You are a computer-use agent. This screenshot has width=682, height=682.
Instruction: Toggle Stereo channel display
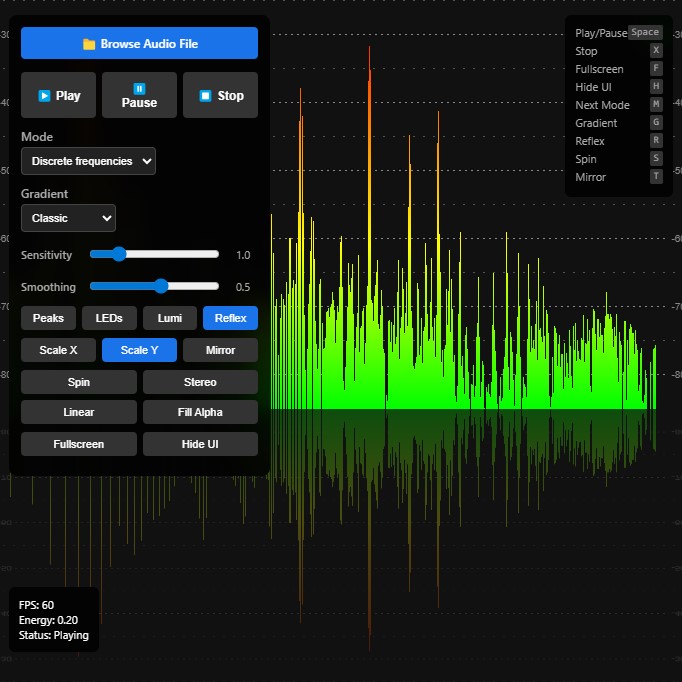201,382
